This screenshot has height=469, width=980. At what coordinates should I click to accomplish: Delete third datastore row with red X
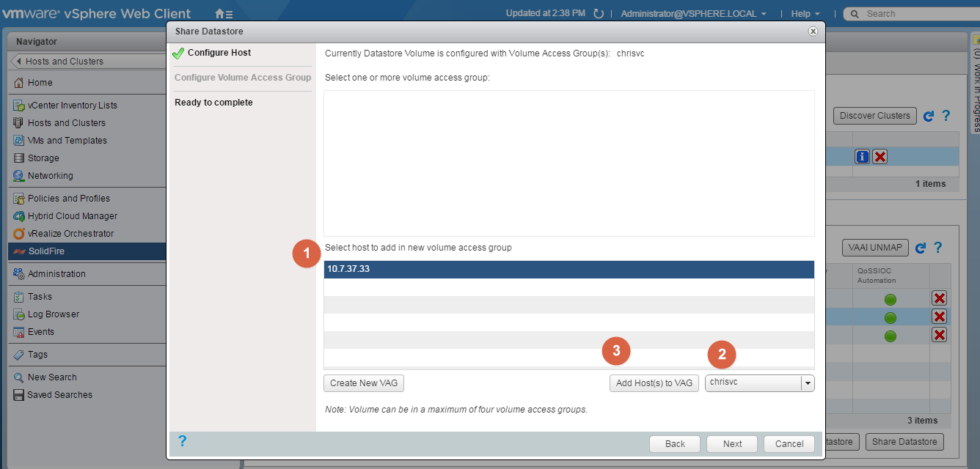pyautogui.click(x=939, y=335)
